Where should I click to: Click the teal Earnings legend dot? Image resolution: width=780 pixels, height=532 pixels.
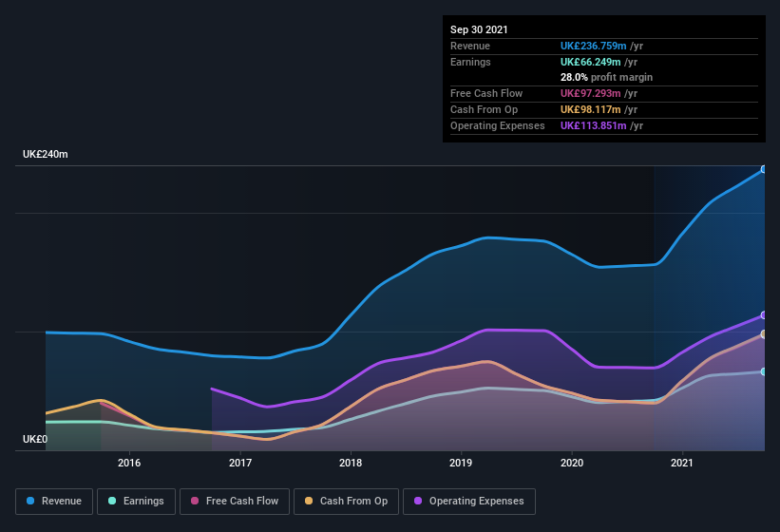[113, 501]
